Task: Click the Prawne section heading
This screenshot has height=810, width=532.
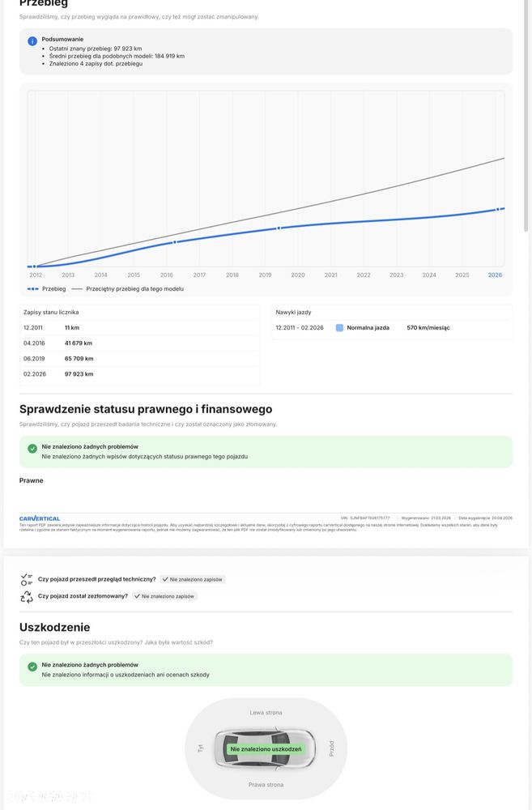Action: pyautogui.click(x=32, y=480)
